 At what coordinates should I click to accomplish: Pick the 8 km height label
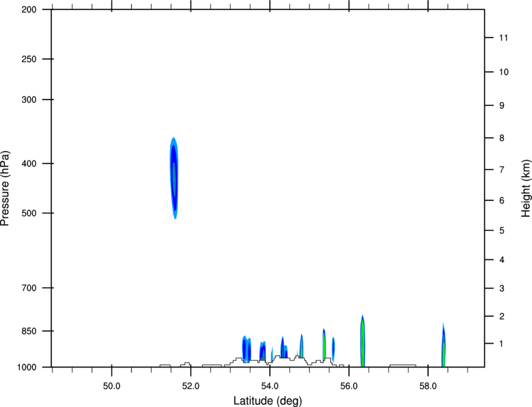coord(502,138)
